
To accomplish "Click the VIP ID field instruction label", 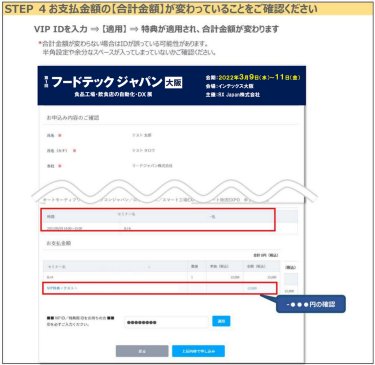I will point(80,321).
